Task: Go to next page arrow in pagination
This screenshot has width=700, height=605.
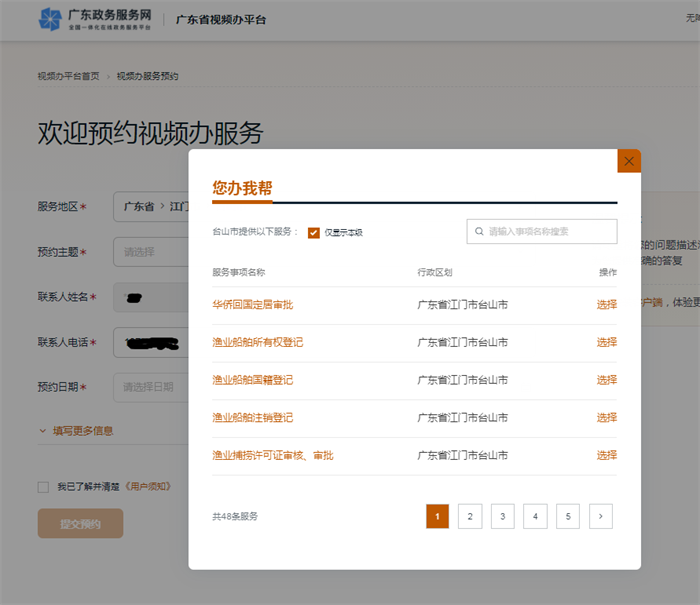Action: point(600,516)
